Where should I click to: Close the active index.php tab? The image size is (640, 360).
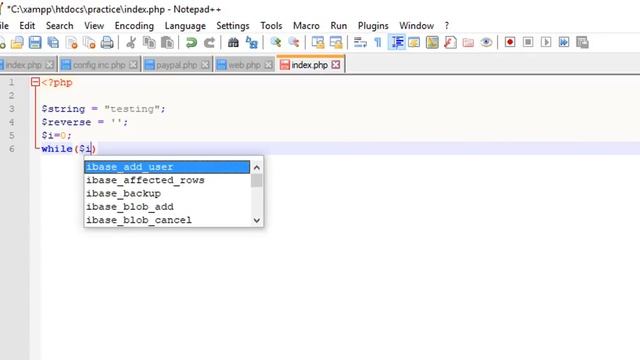pos(336,65)
